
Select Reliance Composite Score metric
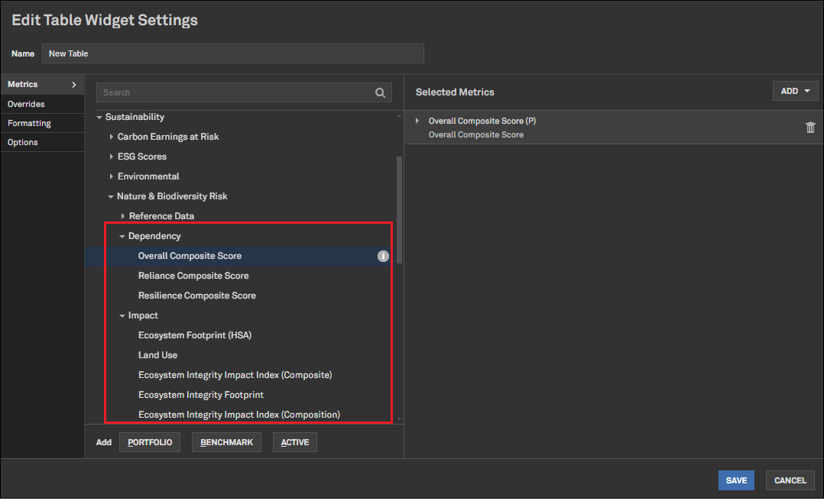(193, 276)
